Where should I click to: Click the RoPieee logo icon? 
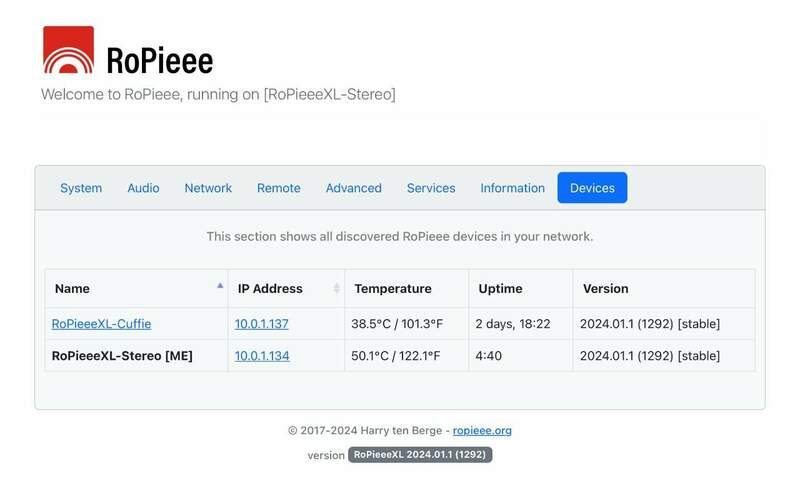(x=68, y=50)
